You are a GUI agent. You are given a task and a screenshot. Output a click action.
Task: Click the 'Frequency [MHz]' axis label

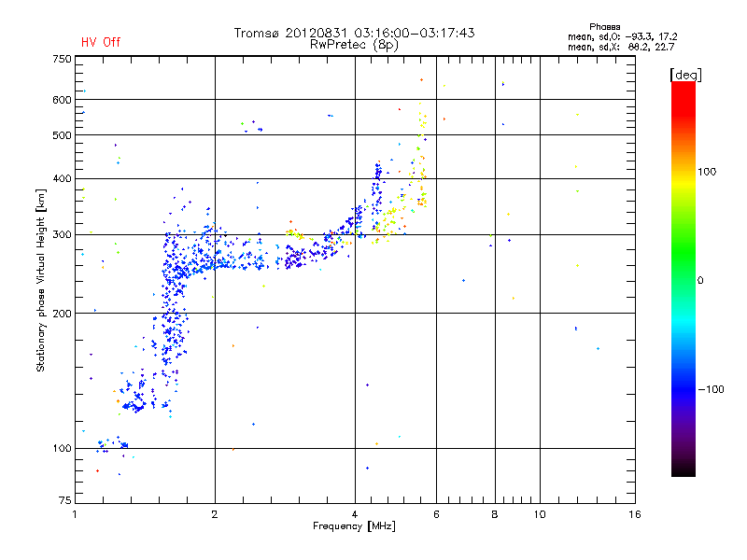[354, 526]
